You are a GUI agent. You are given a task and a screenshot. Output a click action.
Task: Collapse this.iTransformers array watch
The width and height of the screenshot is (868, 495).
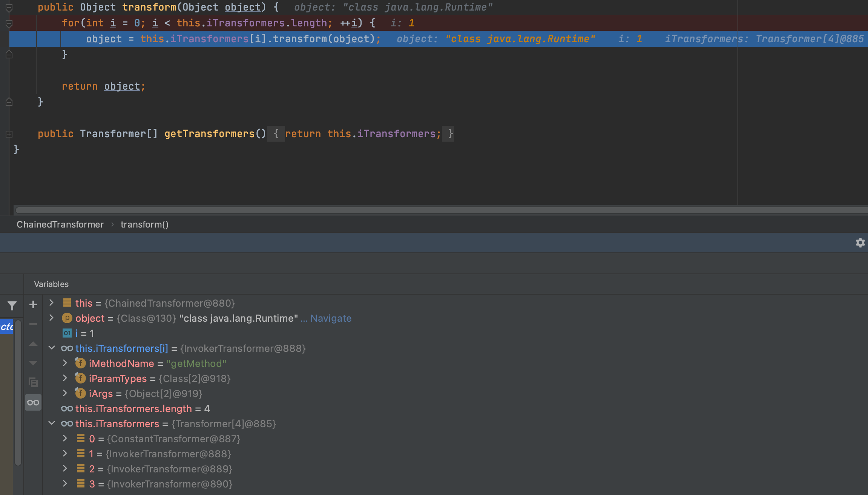[x=52, y=423]
